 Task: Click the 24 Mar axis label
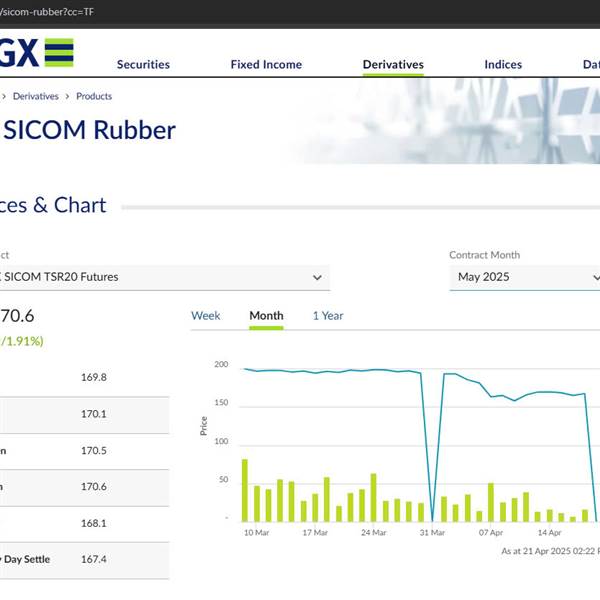coord(374,533)
